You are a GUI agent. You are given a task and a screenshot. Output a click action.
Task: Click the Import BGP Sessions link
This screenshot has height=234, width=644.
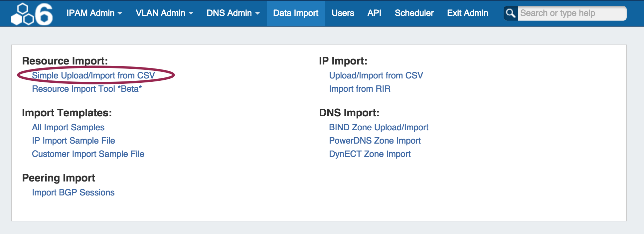[x=73, y=192]
